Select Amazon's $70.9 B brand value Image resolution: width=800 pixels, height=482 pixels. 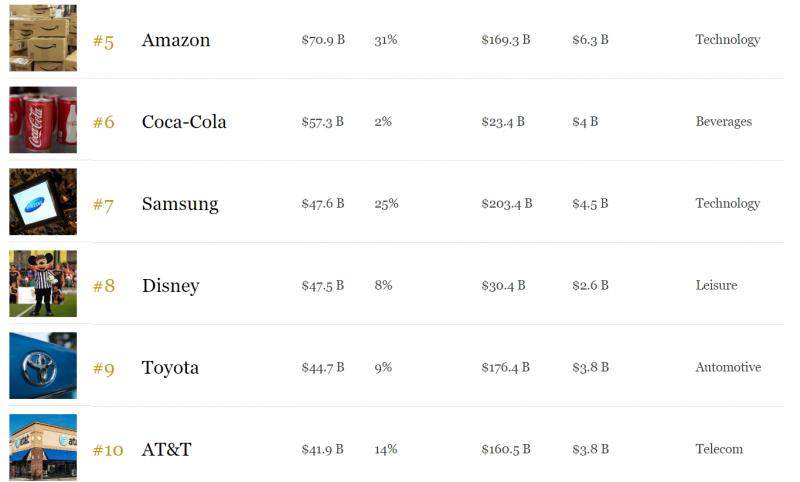pyautogui.click(x=323, y=40)
